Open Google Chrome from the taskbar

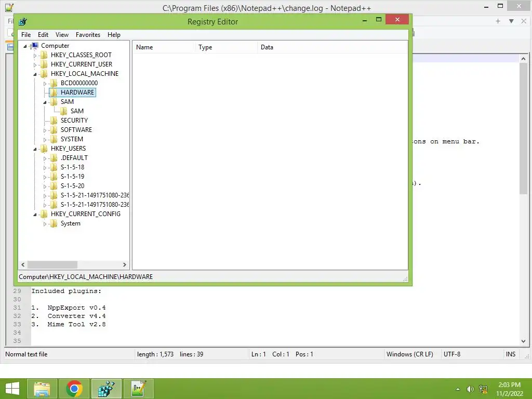74,389
